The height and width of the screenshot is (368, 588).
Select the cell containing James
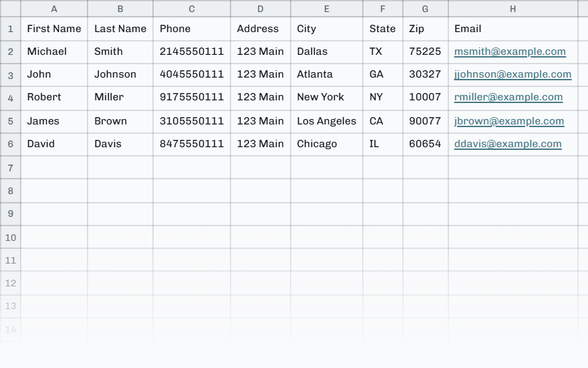coord(54,121)
